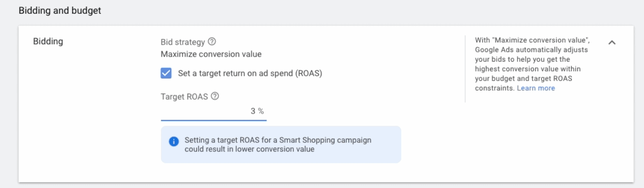
Task: Click the checkbox label text about ROAS
Action: 250,73
